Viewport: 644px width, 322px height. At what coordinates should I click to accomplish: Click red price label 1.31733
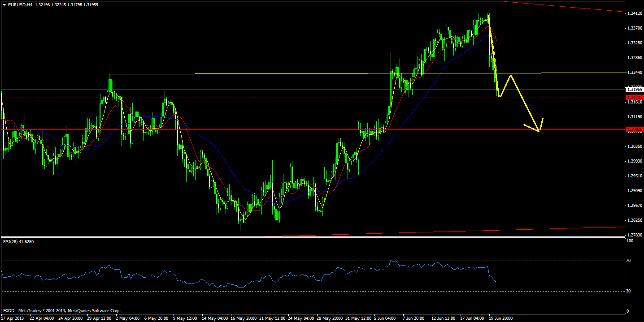click(x=635, y=97)
